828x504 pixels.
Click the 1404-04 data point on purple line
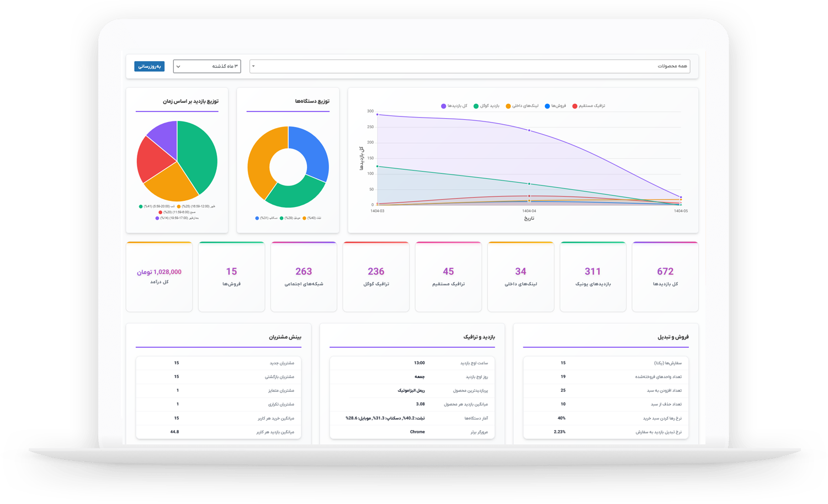pyautogui.click(x=529, y=130)
